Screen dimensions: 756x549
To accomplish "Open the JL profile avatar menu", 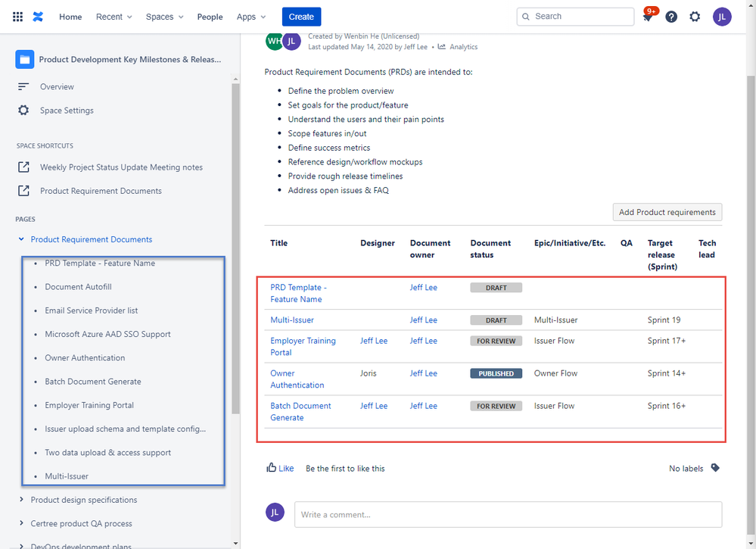I will 722,17.
